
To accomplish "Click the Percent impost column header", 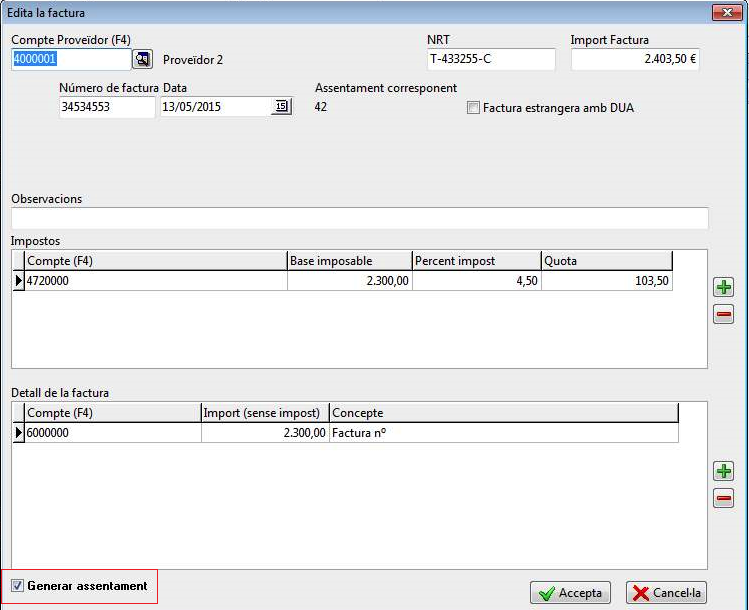I will coord(477,261).
